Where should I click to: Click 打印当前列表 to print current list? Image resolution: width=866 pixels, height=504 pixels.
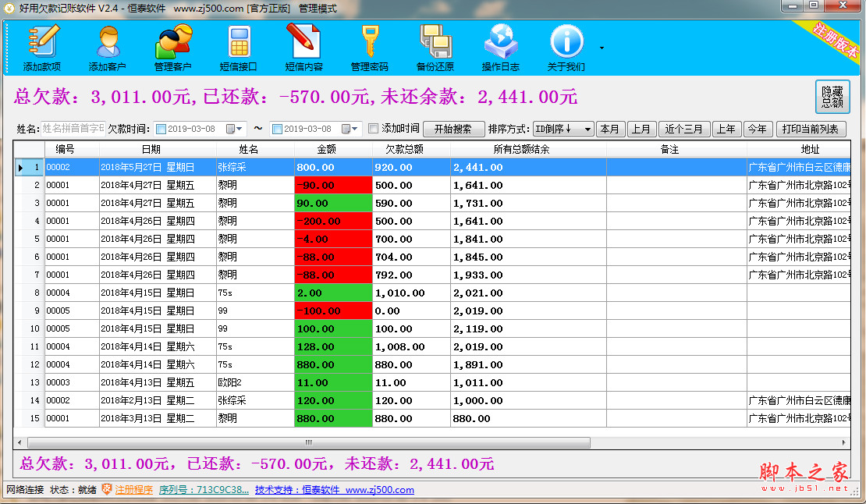pos(811,128)
